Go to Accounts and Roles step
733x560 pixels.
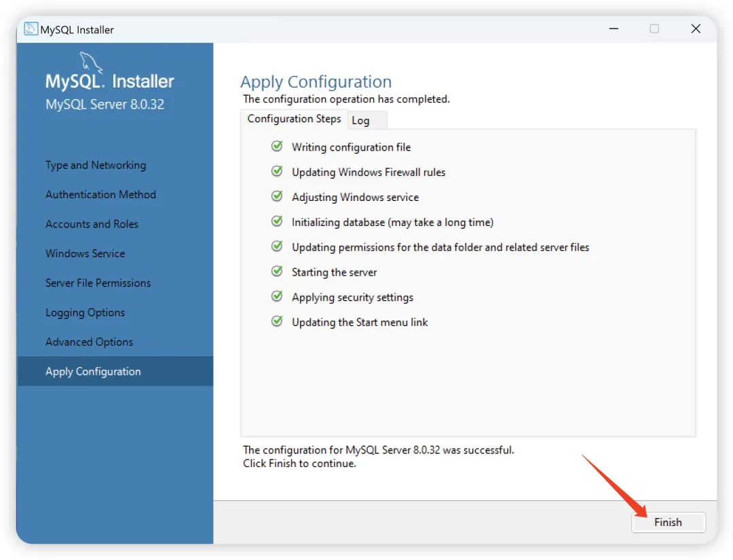92,224
